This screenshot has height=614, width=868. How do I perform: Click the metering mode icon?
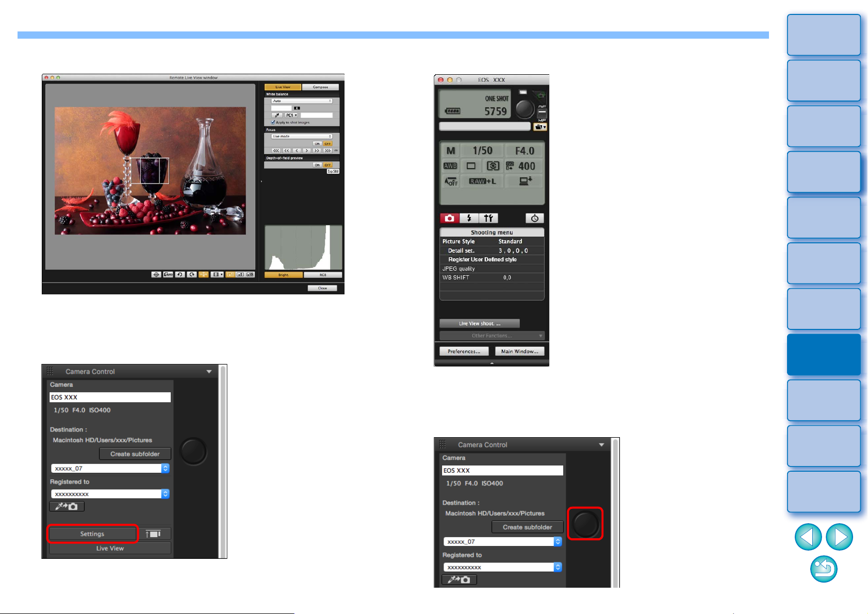(493, 166)
